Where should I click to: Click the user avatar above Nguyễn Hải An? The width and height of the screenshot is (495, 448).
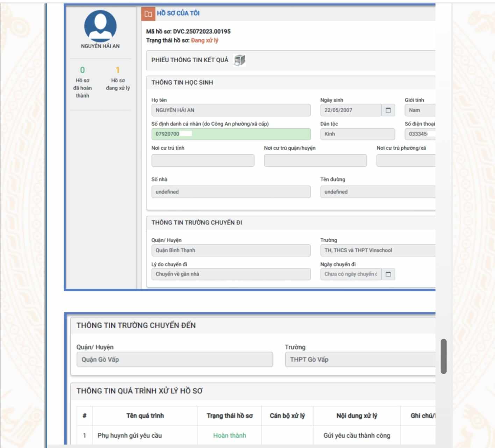tap(100, 26)
